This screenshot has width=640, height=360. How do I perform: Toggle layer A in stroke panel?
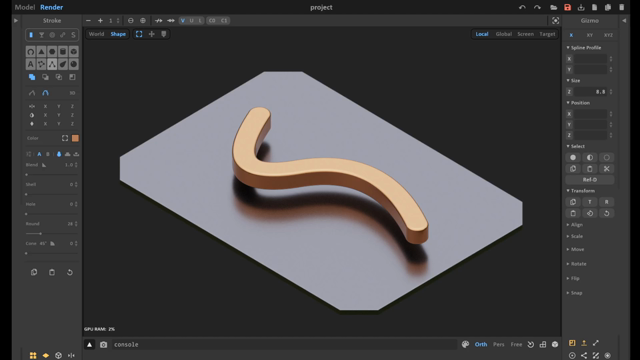[39, 154]
